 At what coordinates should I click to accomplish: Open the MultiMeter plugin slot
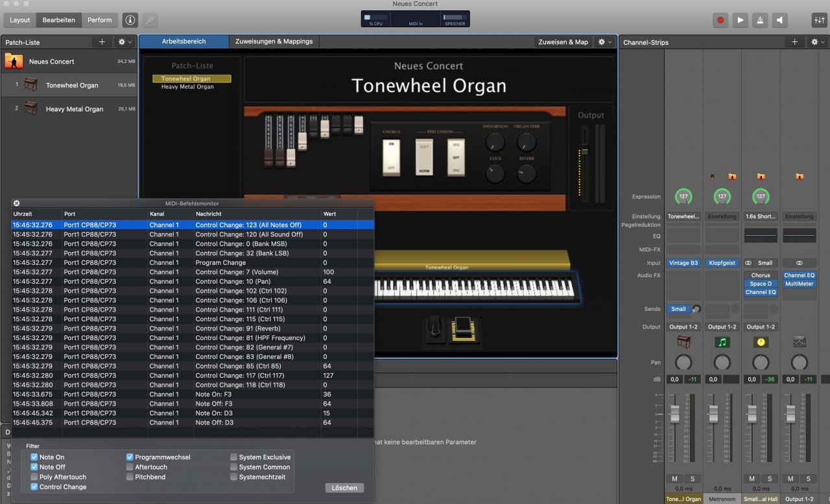[x=799, y=284]
